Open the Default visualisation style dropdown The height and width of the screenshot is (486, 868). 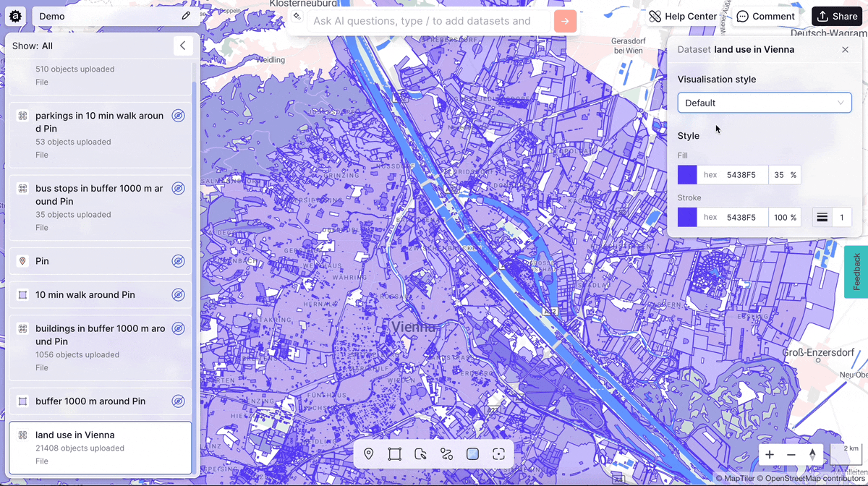point(764,103)
